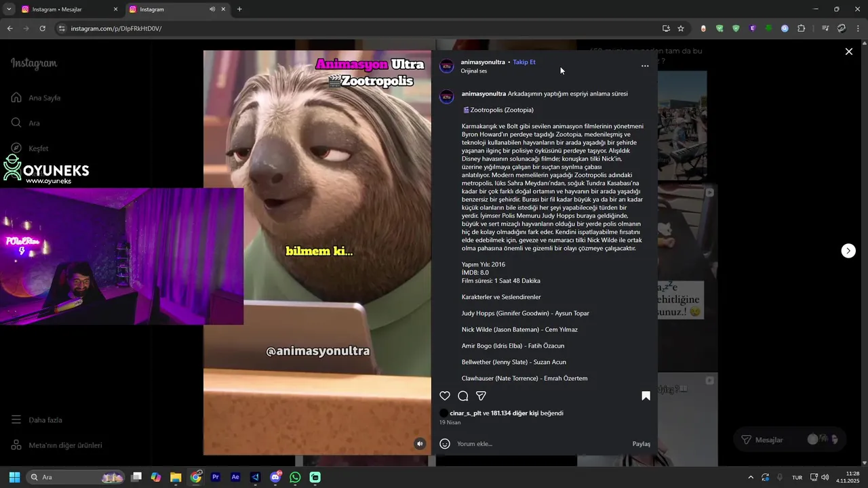
Task: Open the three-dot post options menu
Action: coord(645,66)
